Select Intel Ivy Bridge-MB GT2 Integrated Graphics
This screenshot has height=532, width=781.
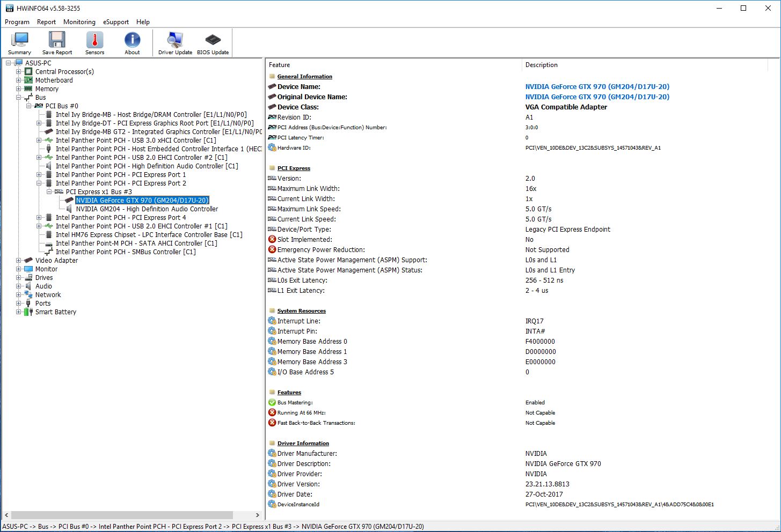click(159, 131)
